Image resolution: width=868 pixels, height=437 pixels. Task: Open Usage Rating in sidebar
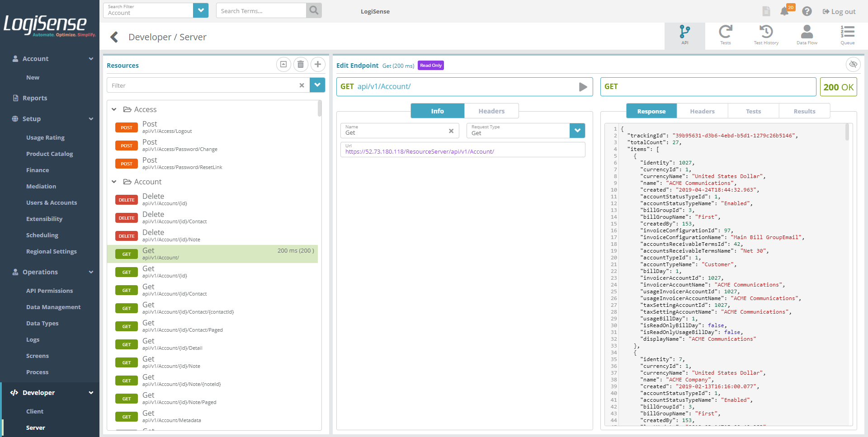coord(45,138)
